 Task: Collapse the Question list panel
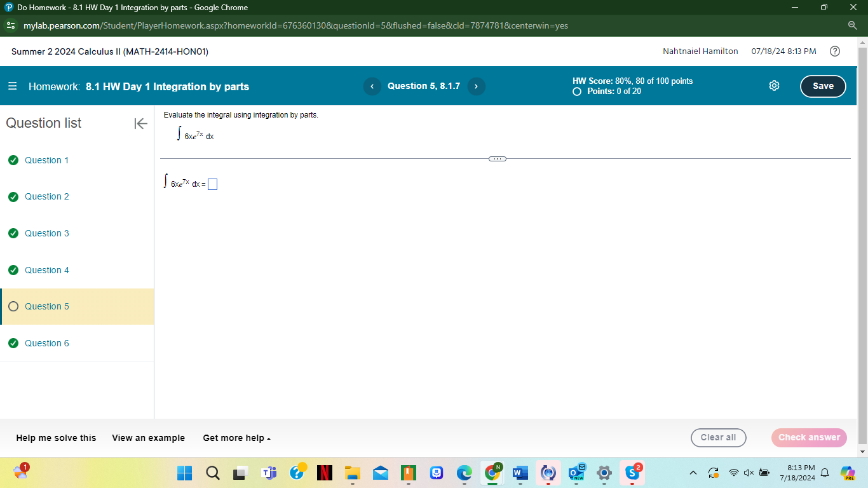point(140,123)
